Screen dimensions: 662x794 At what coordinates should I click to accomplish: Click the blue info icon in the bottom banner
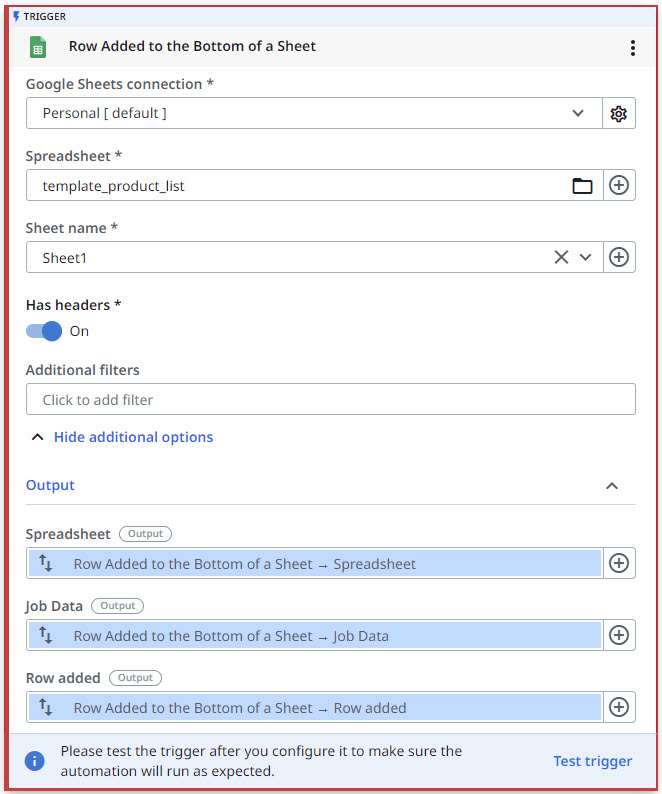tap(34, 761)
